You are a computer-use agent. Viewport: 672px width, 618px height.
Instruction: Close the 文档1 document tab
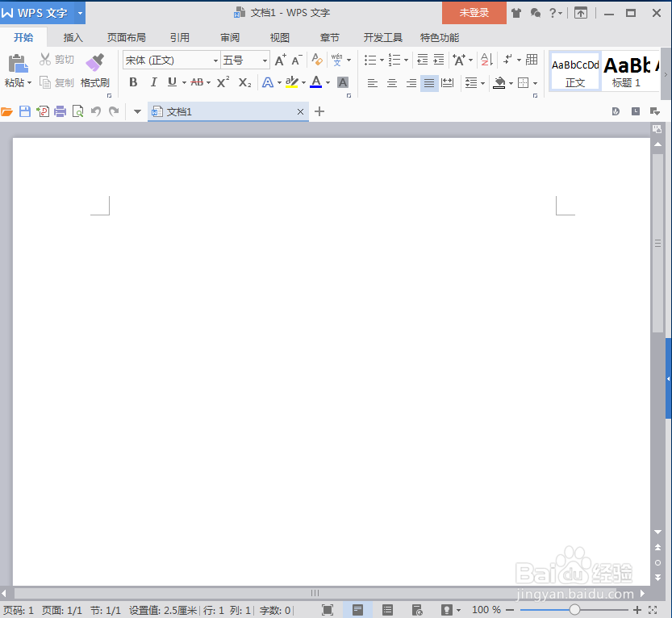click(x=300, y=112)
